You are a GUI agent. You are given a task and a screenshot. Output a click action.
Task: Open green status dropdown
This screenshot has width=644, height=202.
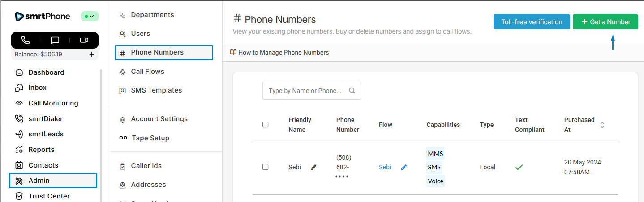point(90,17)
